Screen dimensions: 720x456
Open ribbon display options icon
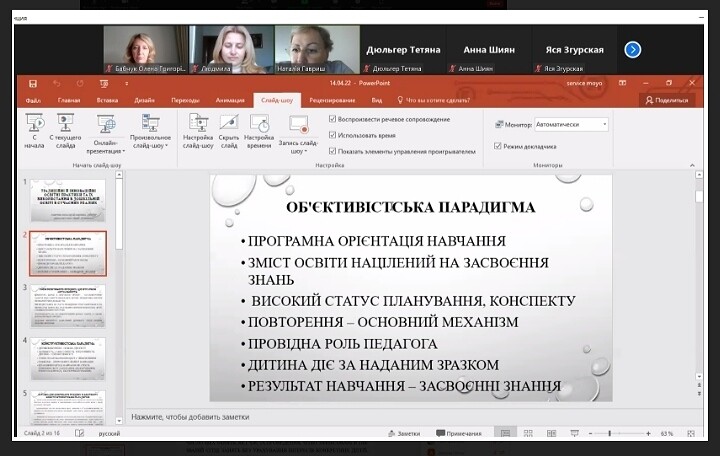pyautogui.click(x=622, y=83)
